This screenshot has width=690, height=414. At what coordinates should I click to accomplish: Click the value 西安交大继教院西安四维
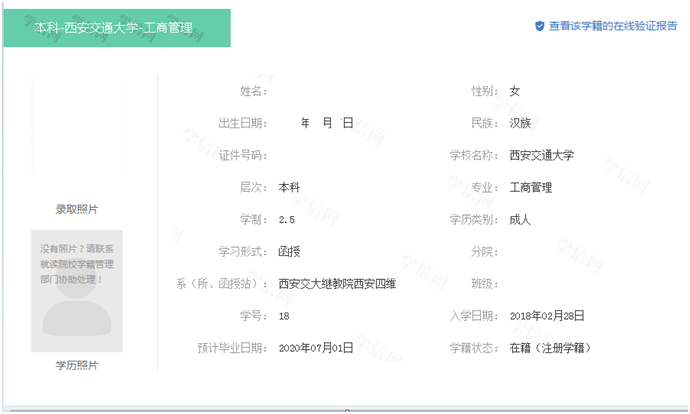point(337,284)
